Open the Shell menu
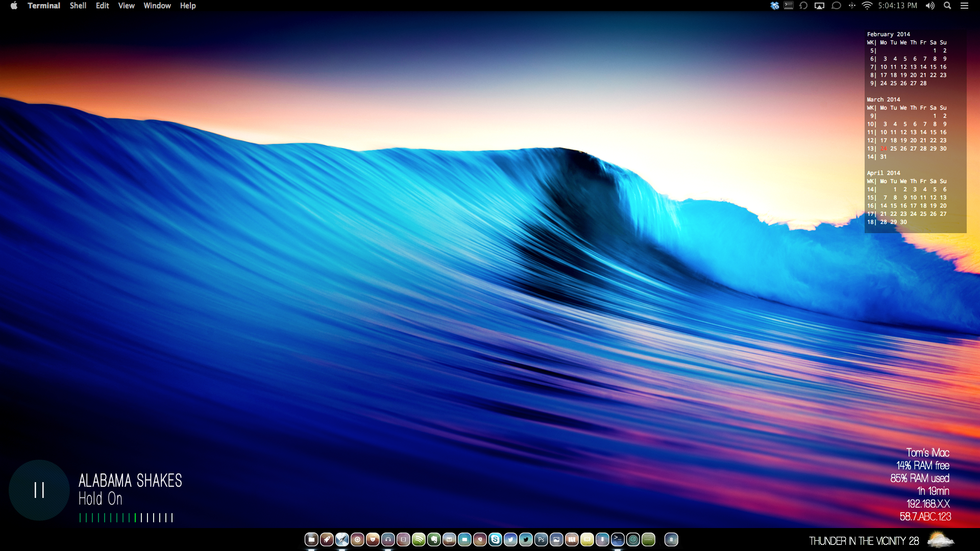The image size is (980, 551). (x=78, y=6)
